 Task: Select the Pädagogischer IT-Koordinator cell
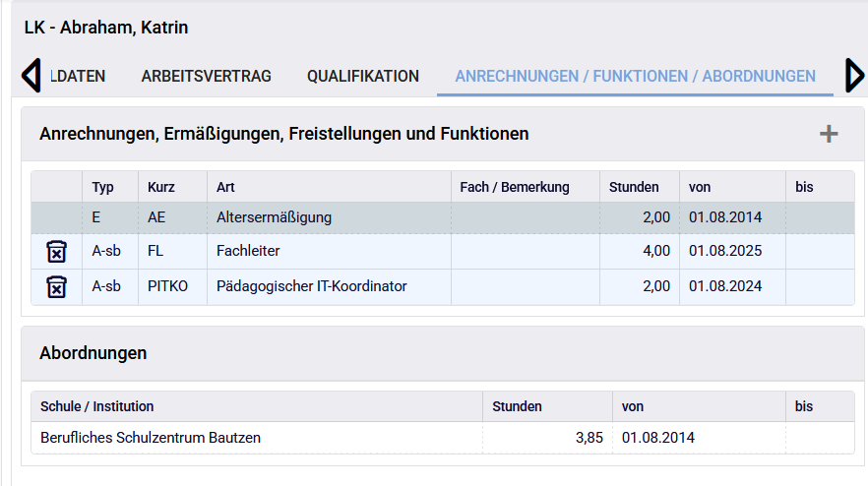click(x=311, y=286)
